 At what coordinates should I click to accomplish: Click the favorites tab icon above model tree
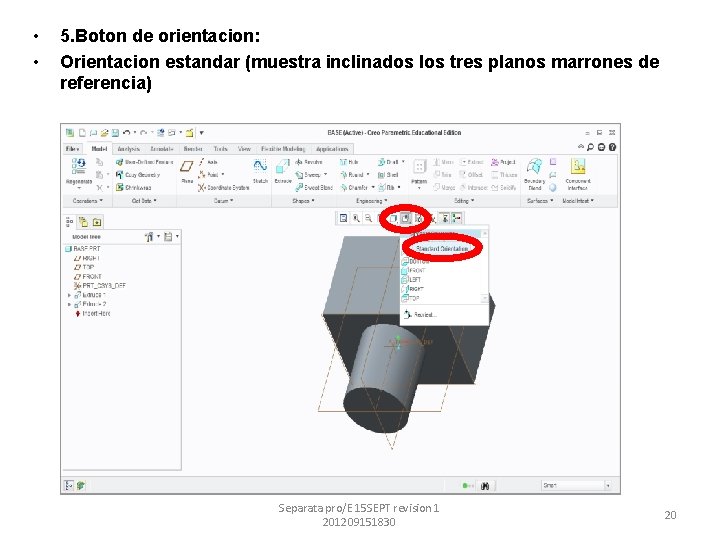pyautogui.click(x=97, y=222)
